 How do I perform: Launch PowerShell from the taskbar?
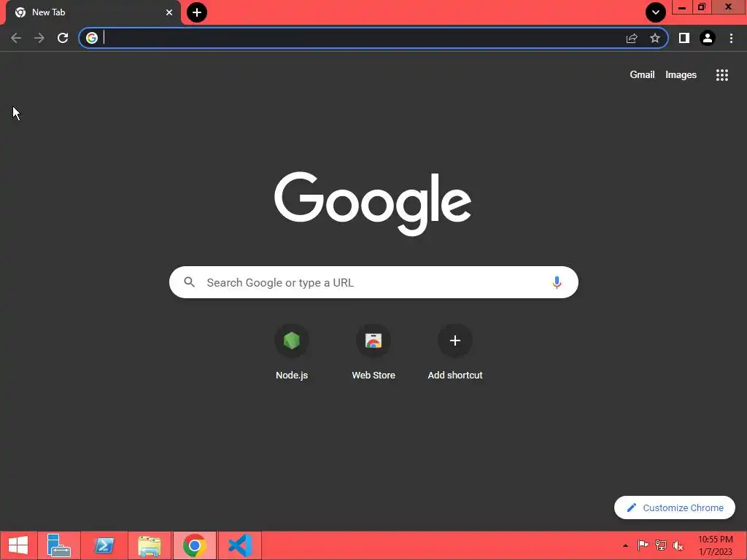click(104, 545)
